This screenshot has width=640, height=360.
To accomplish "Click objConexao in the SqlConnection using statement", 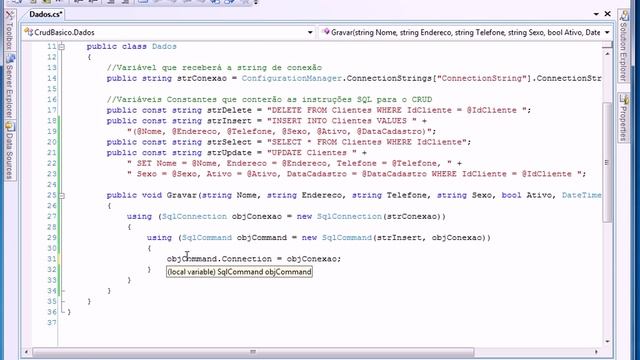I will tap(257, 216).
